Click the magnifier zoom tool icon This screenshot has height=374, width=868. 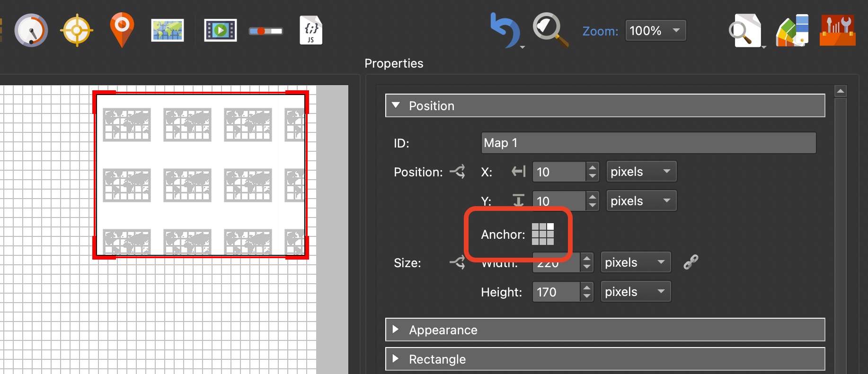[x=550, y=30]
